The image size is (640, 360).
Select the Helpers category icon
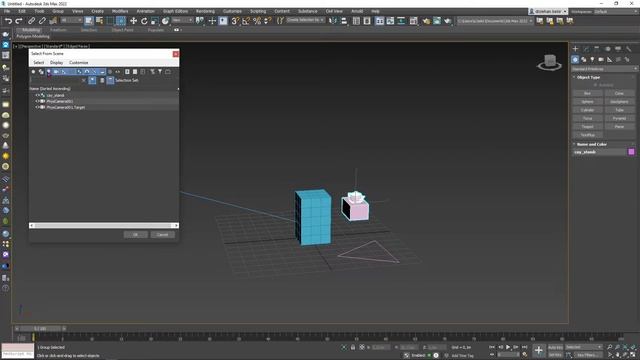coord(609,60)
